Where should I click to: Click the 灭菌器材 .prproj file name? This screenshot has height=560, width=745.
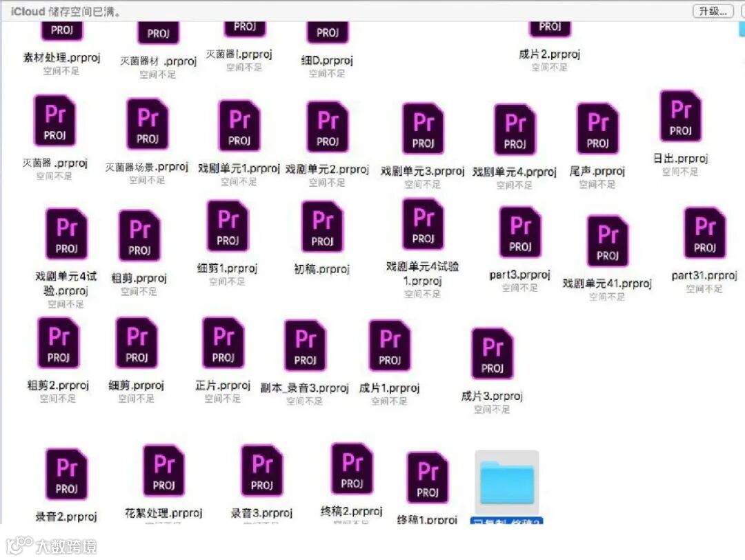click(158, 61)
